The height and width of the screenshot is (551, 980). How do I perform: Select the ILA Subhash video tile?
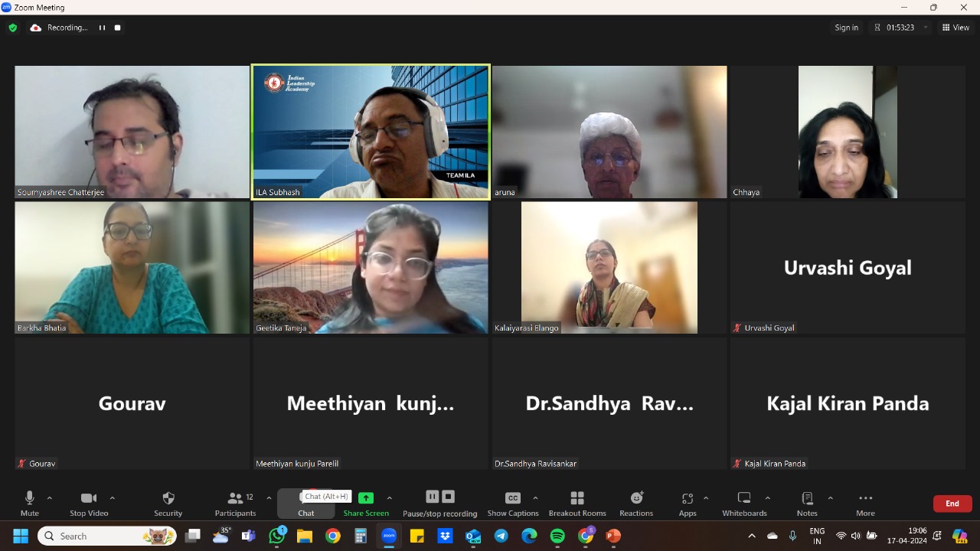(371, 132)
